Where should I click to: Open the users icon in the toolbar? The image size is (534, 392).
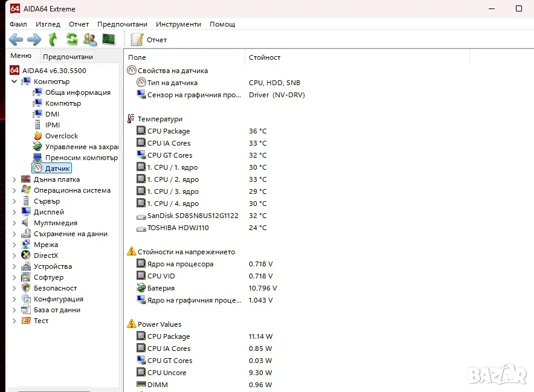pyautogui.click(x=90, y=40)
